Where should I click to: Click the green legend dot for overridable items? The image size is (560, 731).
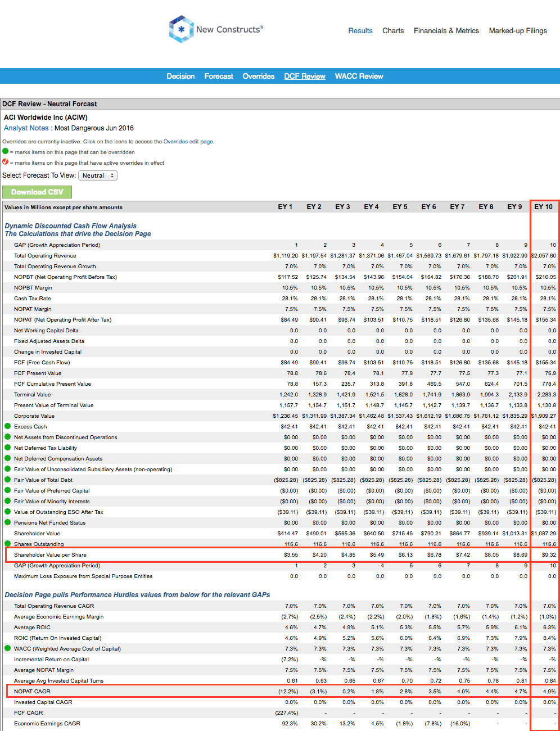(x=6, y=151)
